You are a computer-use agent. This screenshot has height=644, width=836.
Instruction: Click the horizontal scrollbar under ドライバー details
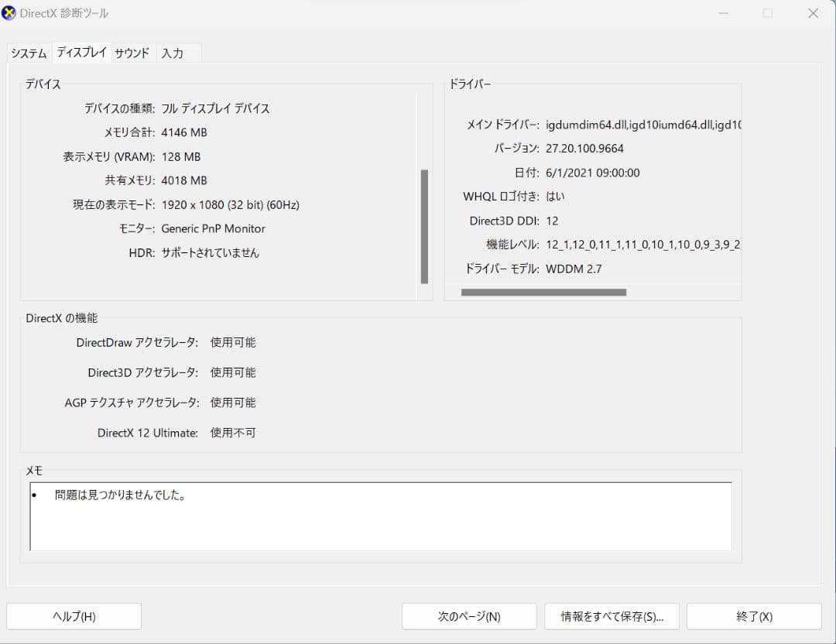point(544,292)
